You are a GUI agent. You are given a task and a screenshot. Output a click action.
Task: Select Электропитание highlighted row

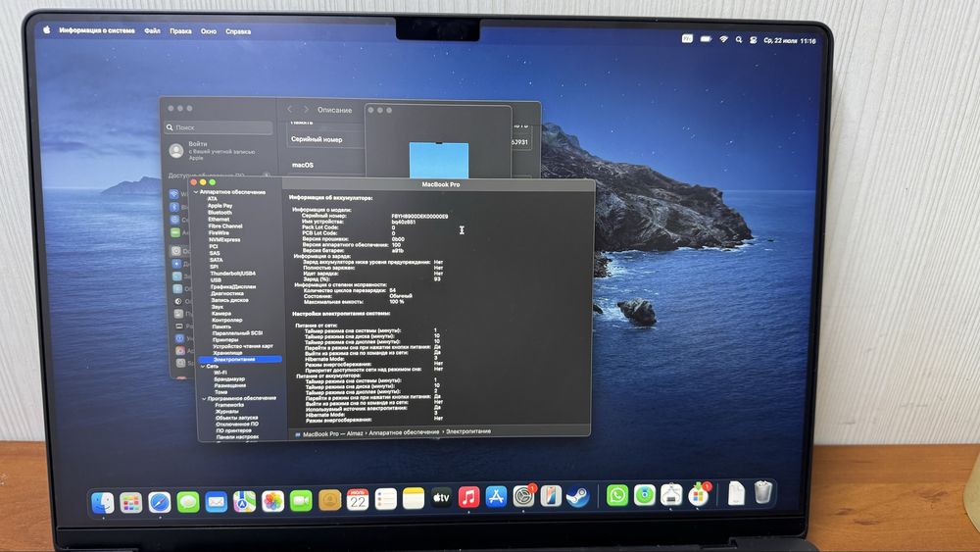[x=240, y=360]
